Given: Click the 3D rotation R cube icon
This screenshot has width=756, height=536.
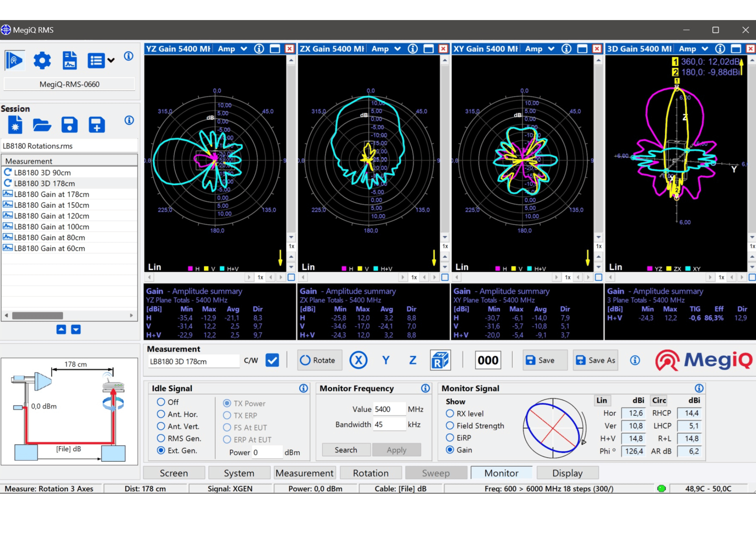Looking at the screenshot, I should [x=440, y=360].
